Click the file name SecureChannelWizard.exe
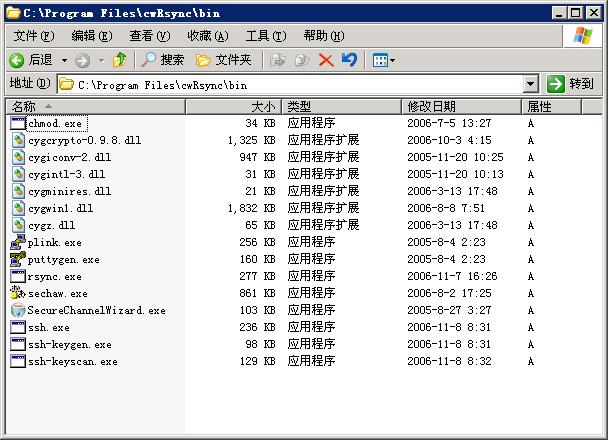 [97, 311]
